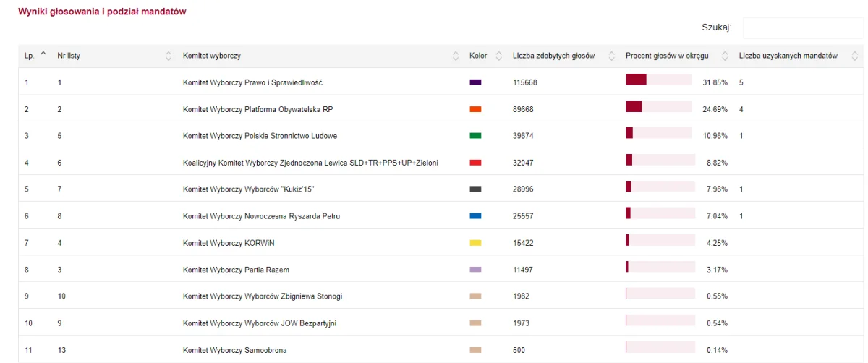This screenshot has height=363, width=868.
Task: Click the 31.85% progress bar
Action: [658, 80]
